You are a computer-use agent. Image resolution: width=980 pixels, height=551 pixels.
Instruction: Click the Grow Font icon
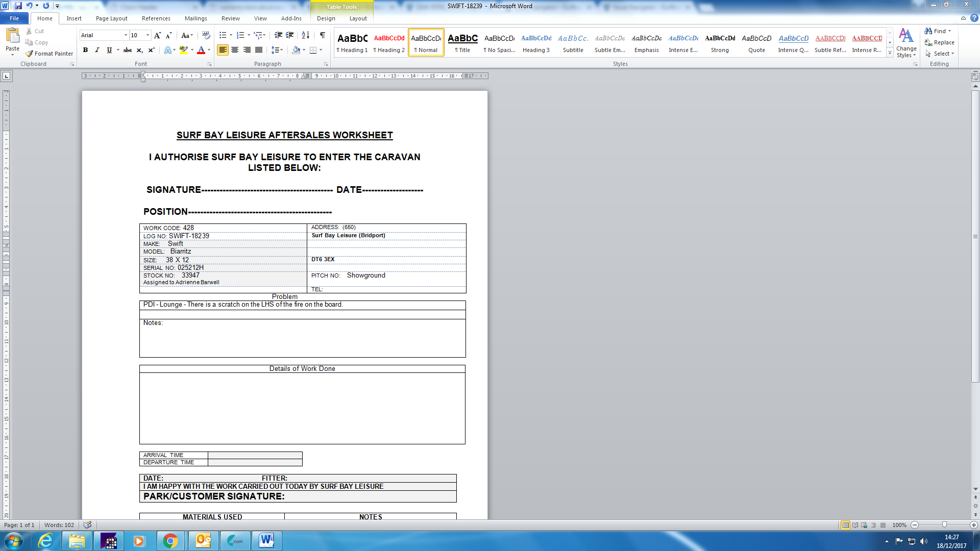tap(157, 35)
